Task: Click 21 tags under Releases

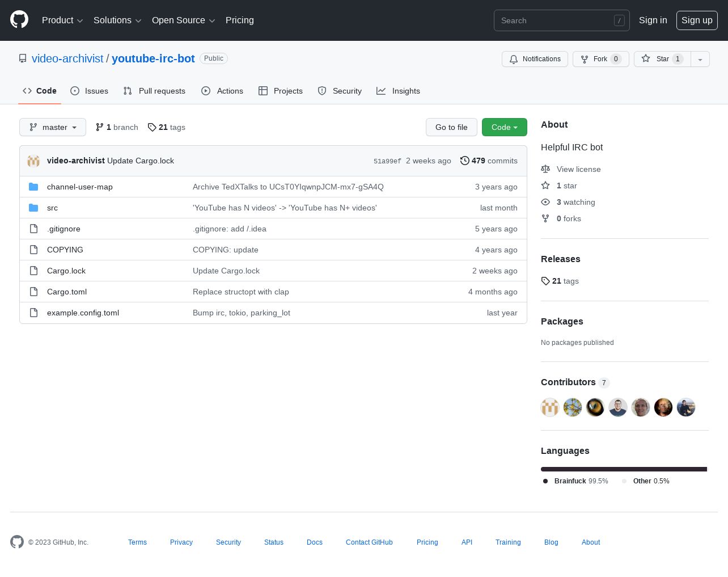Action: 560,281
